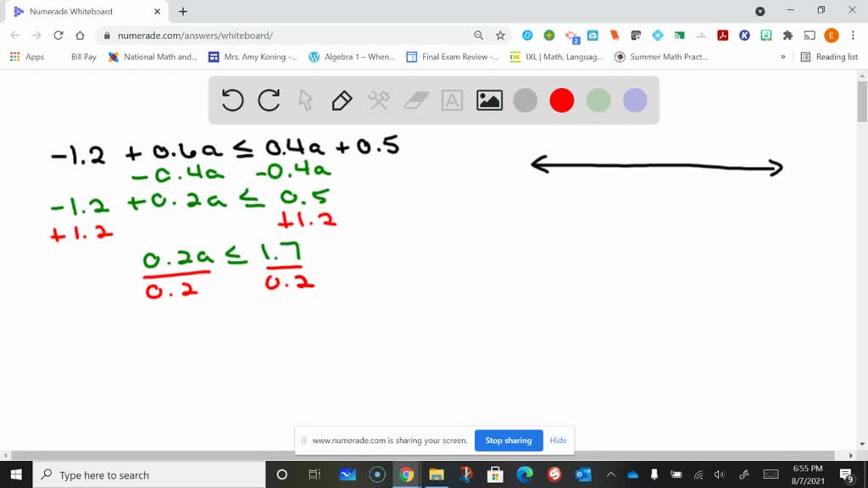Open National Math and... bookmark

(153, 57)
